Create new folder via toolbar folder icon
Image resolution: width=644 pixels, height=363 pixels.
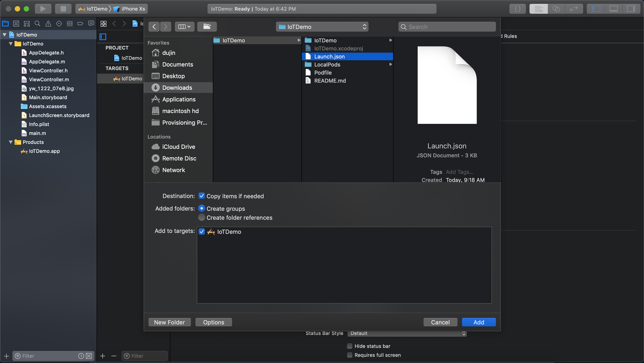click(207, 27)
